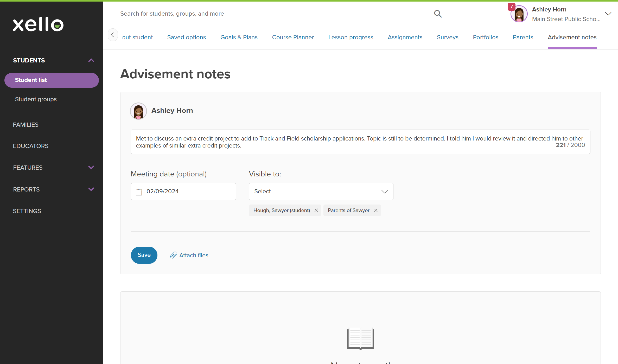Image resolution: width=618 pixels, height=364 pixels.
Task: Expand the REPORTS section chevron
Action: [x=91, y=189]
